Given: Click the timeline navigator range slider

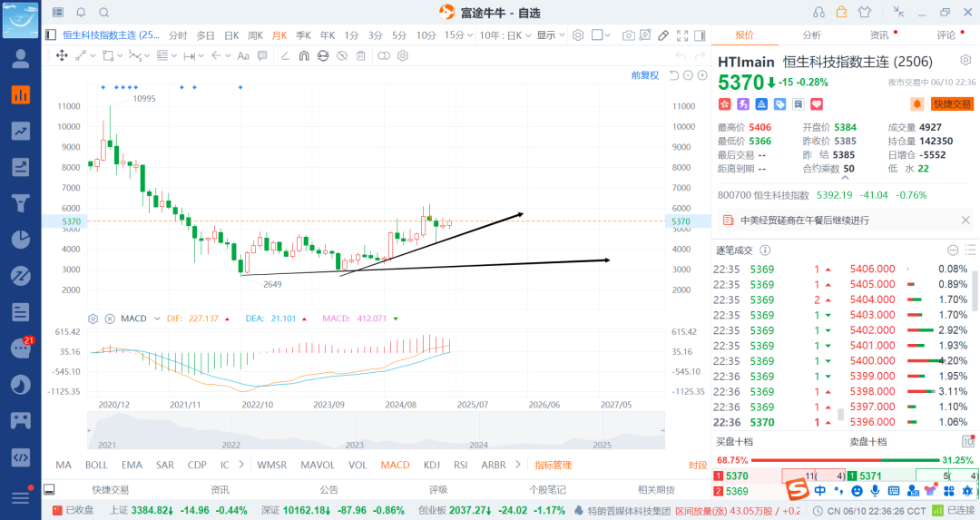Looking at the screenshot, I should (x=376, y=431).
